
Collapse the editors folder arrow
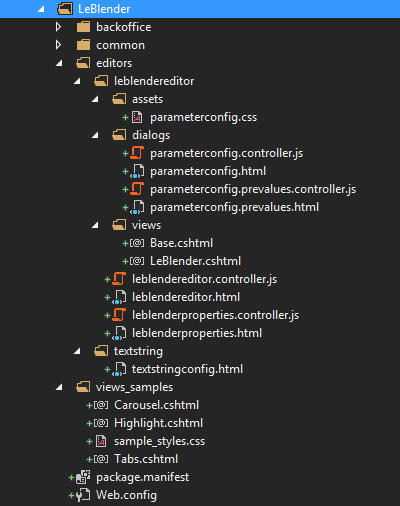[59, 63]
